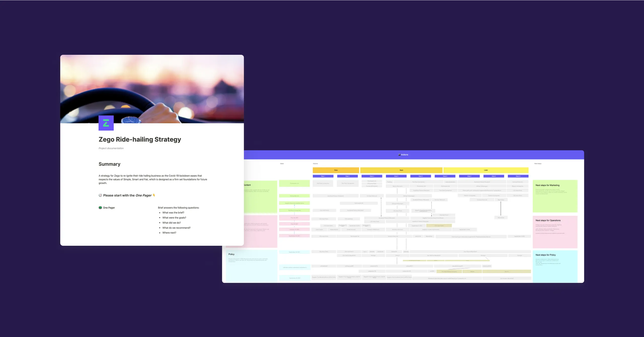Select the yellow Later phase header
Image resolution: width=644 pixels, height=337 pixels.
[x=486, y=170]
